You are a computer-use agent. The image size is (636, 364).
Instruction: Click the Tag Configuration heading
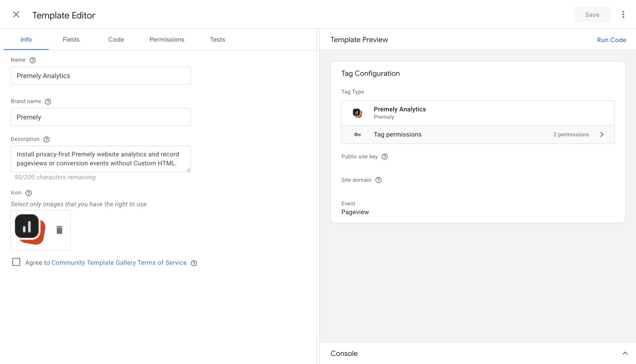(370, 73)
